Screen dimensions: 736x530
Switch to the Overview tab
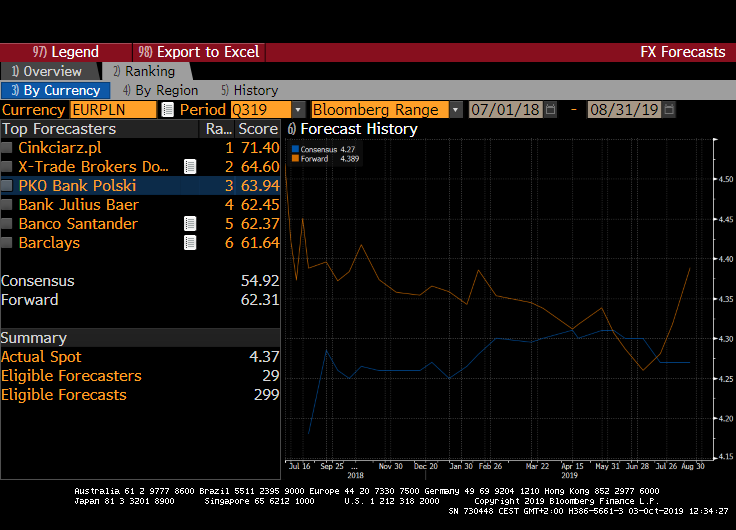coord(47,71)
